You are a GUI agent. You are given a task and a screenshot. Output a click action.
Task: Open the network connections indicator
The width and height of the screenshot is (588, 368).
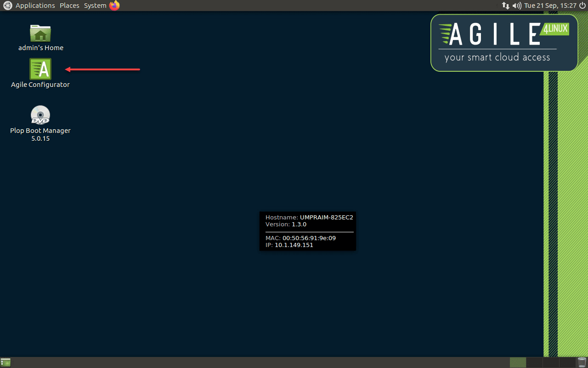(505, 6)
